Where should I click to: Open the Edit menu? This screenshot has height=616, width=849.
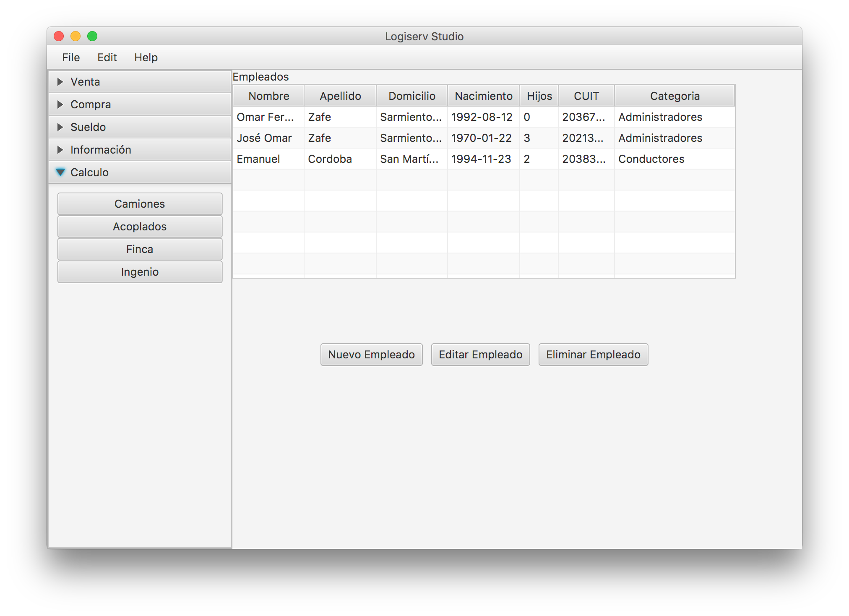click(x=107, y=57)
